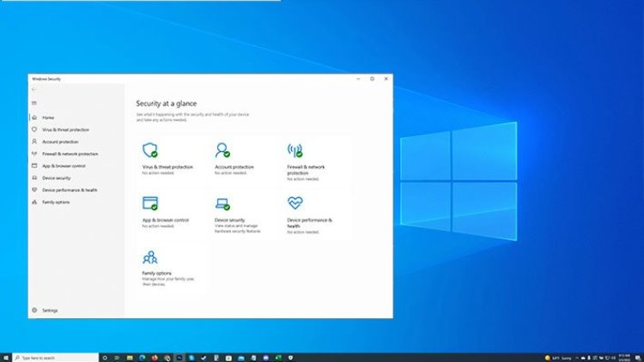Open the Device security laptop tile icon
This screenshot has width=644, height=362.
(222, 204)
